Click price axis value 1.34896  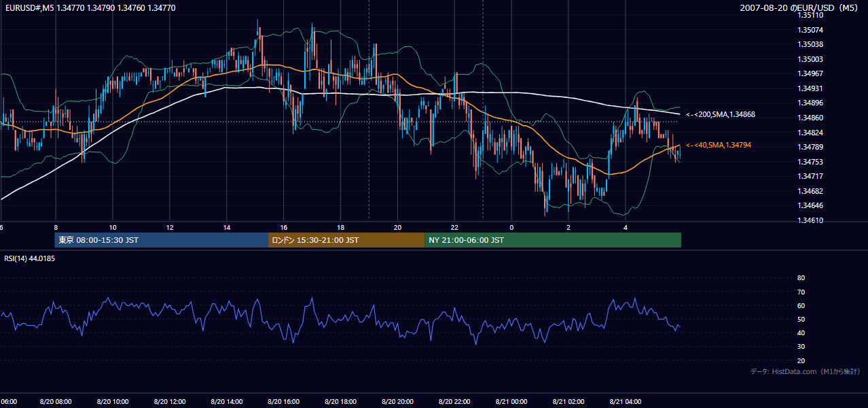coord(810,103)
